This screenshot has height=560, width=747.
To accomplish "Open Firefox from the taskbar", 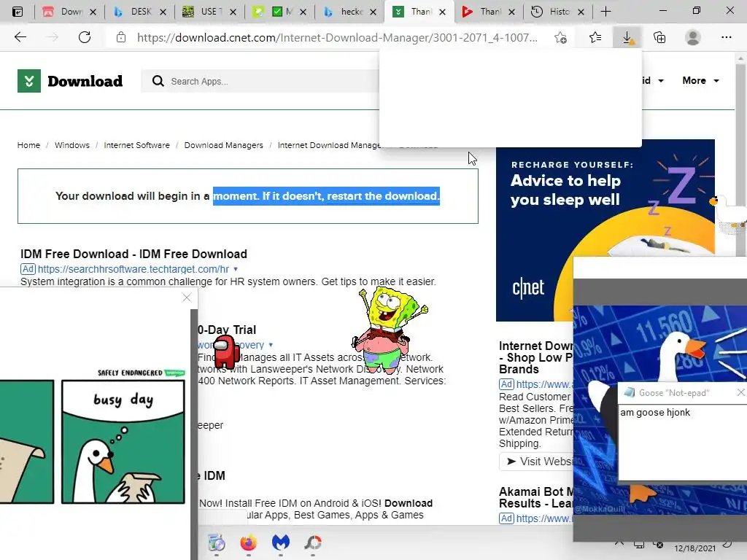I will tap(248, 542).
